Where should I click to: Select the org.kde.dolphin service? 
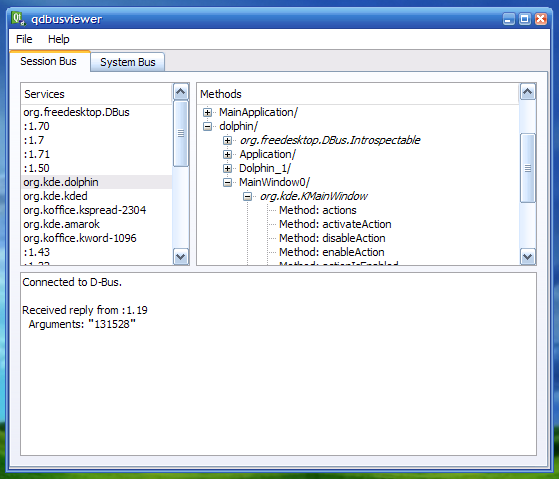97,182
